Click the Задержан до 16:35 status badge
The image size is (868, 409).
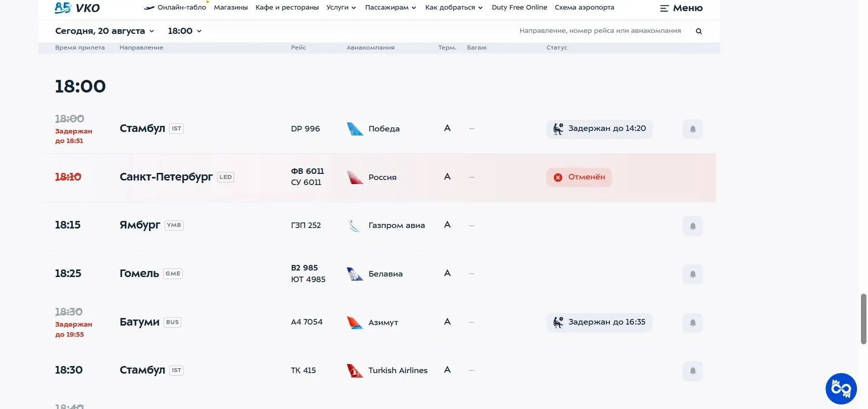(x=599, y=322)
